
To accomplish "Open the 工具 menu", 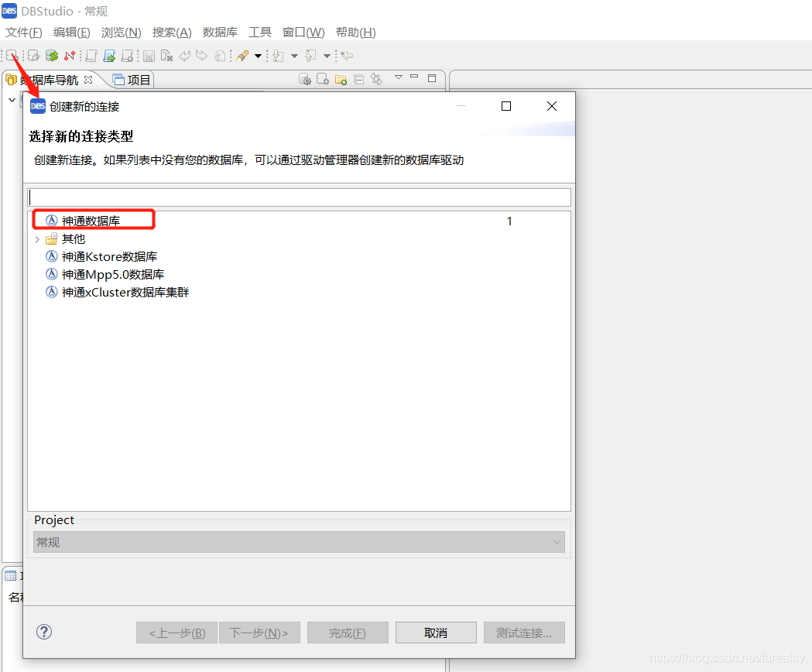I will tap(260, 32).
